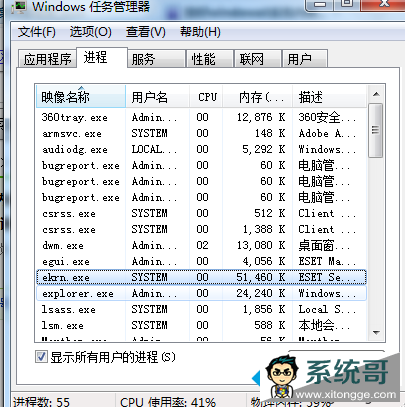Screen dimensions: 405x407
Task: Open the 帮助(H) menu
Action: tap(200, 32)
